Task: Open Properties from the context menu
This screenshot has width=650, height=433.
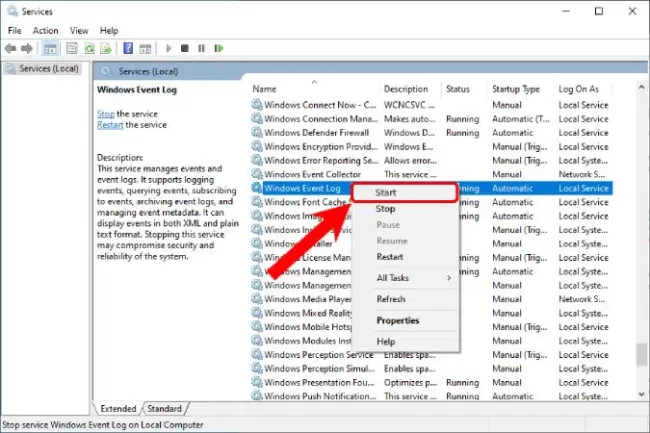Action: point(405,321)
